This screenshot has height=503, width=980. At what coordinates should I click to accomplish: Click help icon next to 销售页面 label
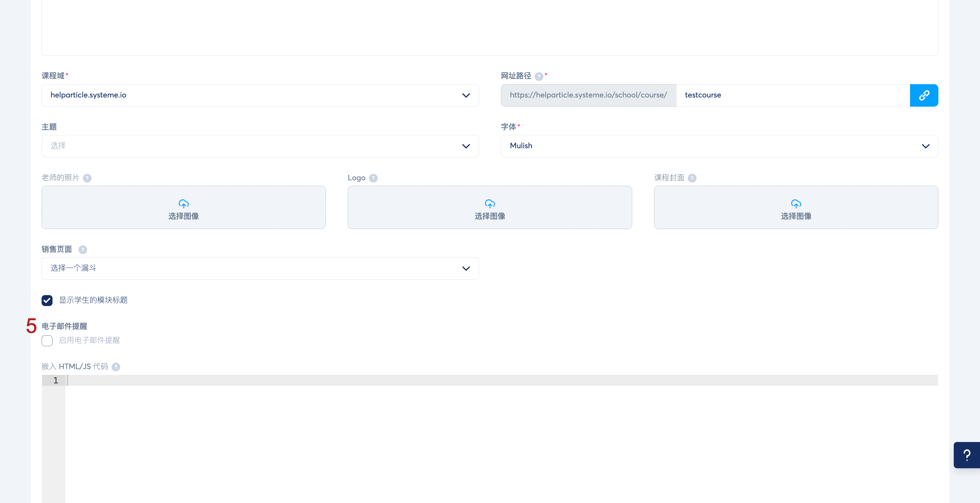(x=83, y=249)
